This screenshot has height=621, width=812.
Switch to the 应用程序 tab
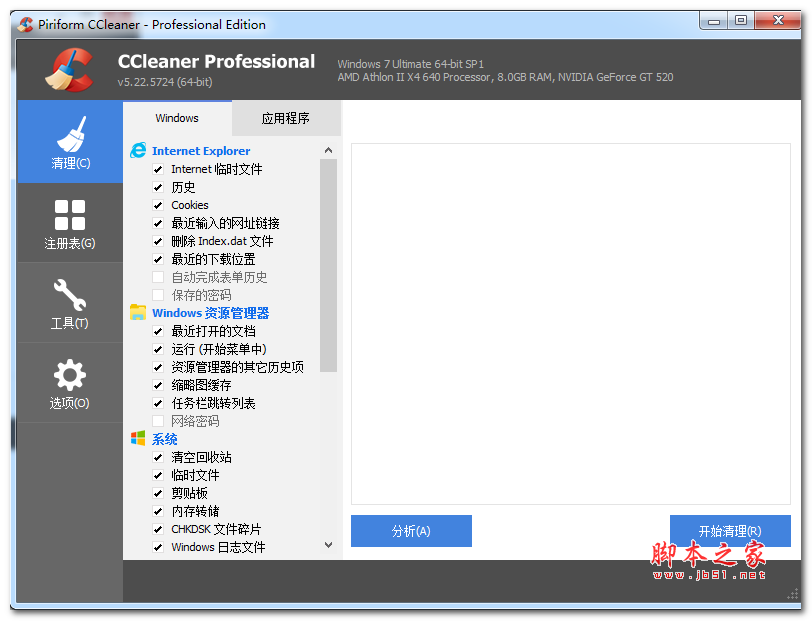coord(286,118)
